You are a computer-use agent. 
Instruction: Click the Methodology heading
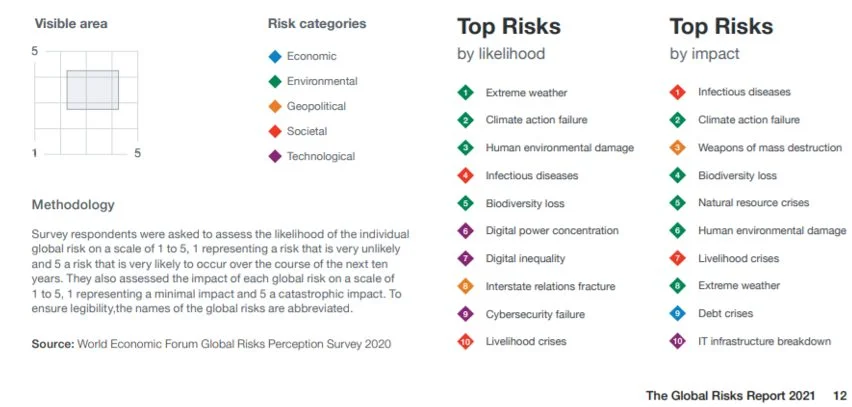[x=73, y=205]
